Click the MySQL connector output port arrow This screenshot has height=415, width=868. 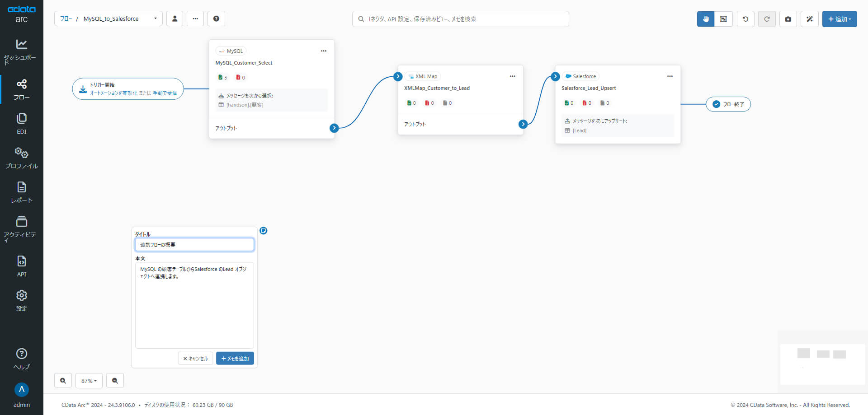[334, 128]
